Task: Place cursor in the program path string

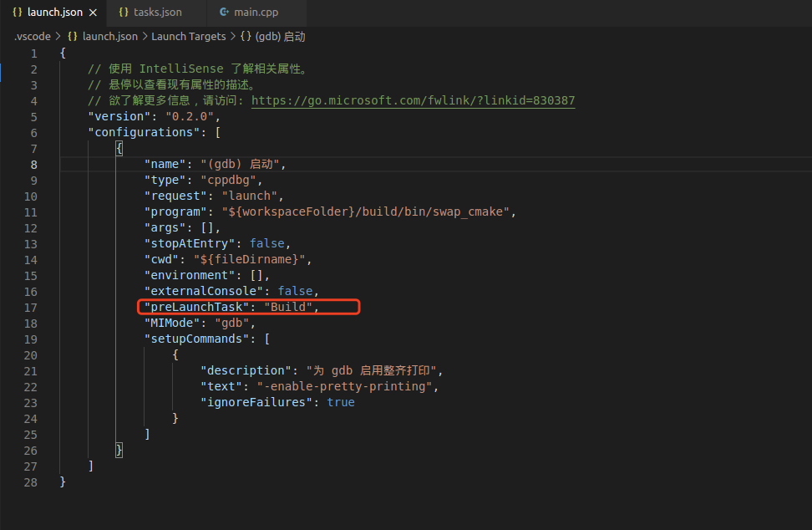Action: [365, 212]
